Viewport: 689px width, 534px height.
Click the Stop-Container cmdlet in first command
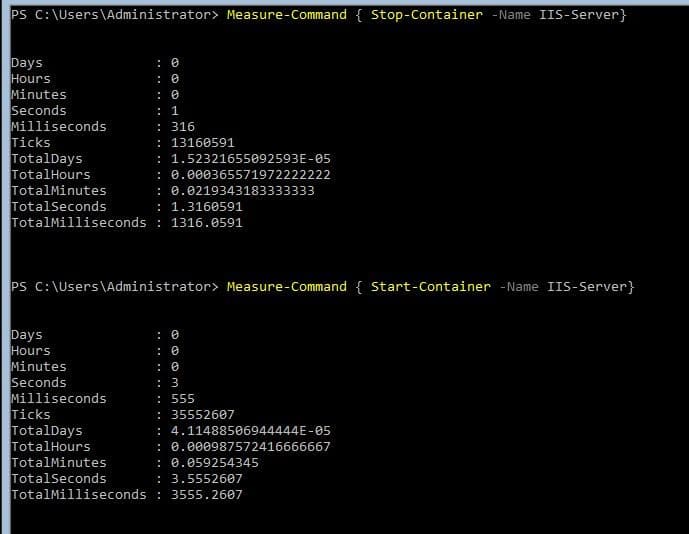pyautogui.click(x=426, y=15)
